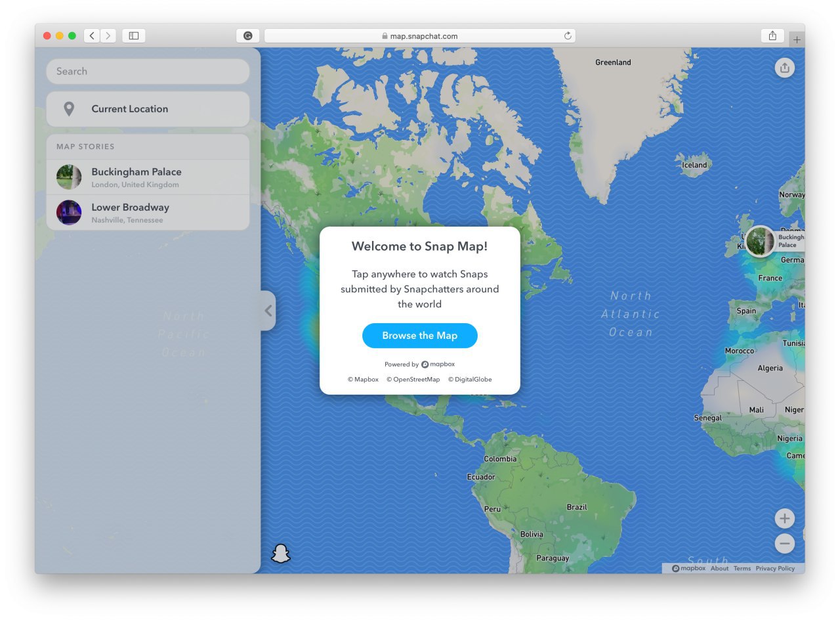The image size is (840, 620).
Task: Select the Current Location button
Action: point(148,109)
